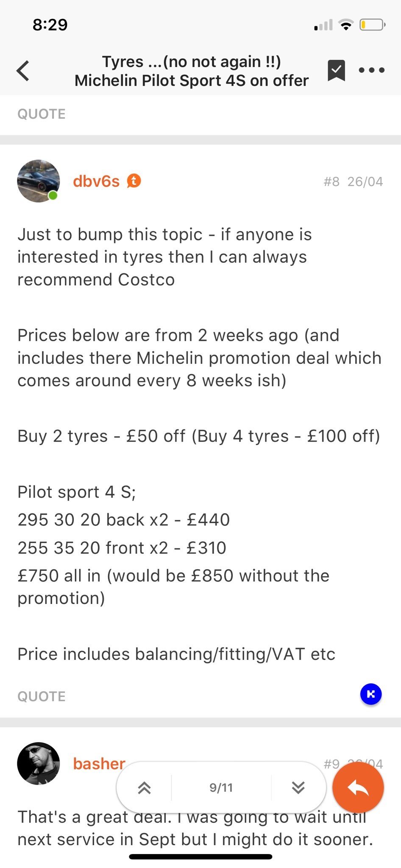This screenshot has width=401, height=868.
Task: Open the basher username link
Action: pyautogui.click(x=99, y=764)
